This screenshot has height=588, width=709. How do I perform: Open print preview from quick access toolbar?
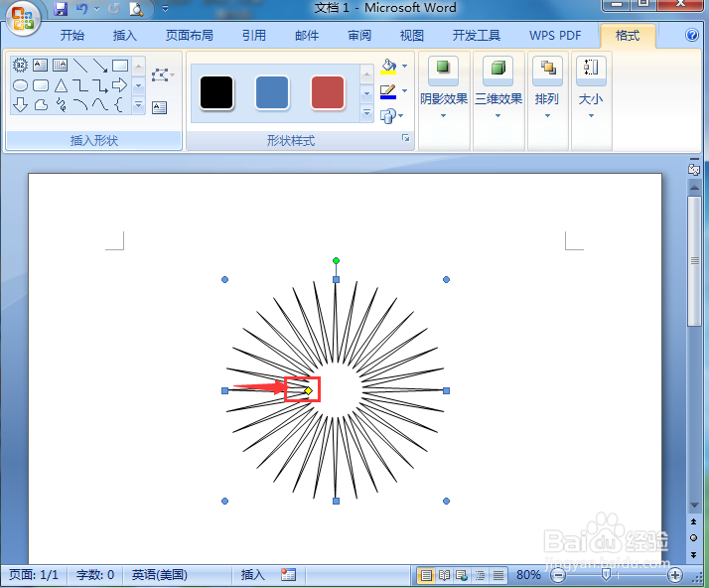click(136, 9)
